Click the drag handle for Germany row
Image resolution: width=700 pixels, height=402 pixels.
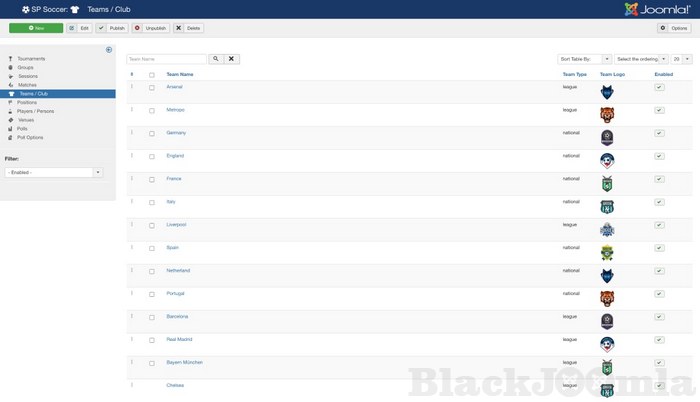point(131,133)
